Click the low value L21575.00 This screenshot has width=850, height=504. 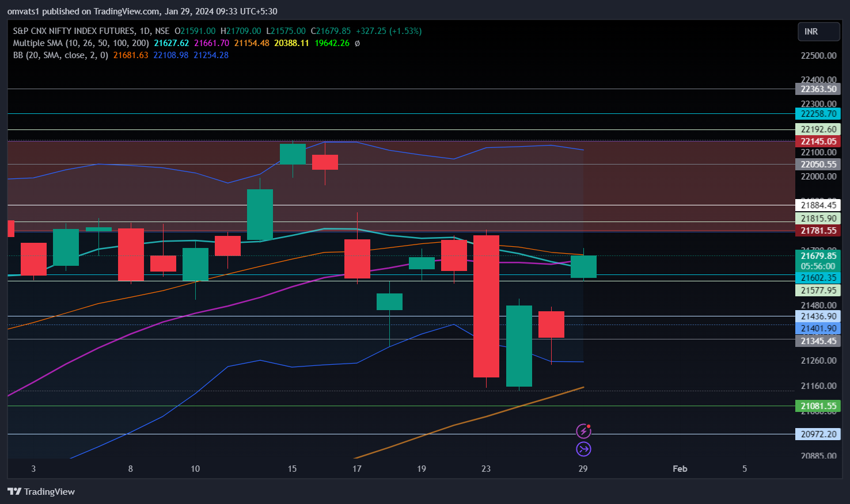coord(286,31)
